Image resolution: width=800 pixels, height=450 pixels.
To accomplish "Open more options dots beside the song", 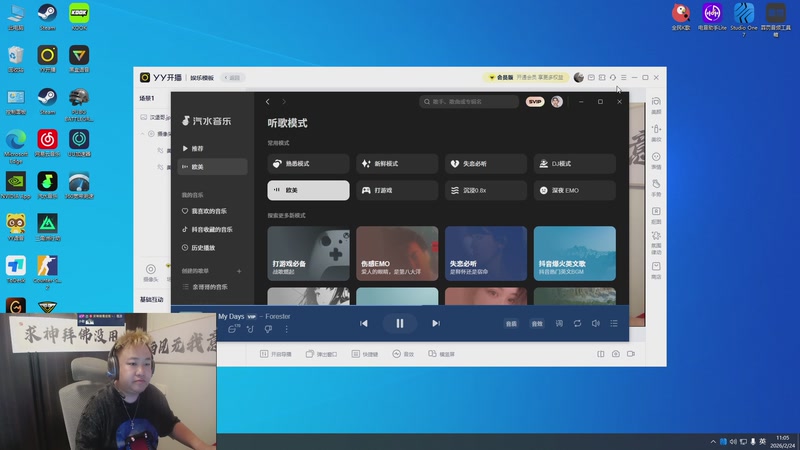I will [287, 329].
